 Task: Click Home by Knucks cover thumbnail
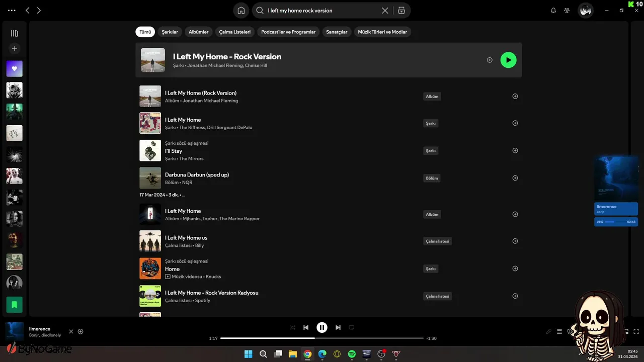[150, 268]
